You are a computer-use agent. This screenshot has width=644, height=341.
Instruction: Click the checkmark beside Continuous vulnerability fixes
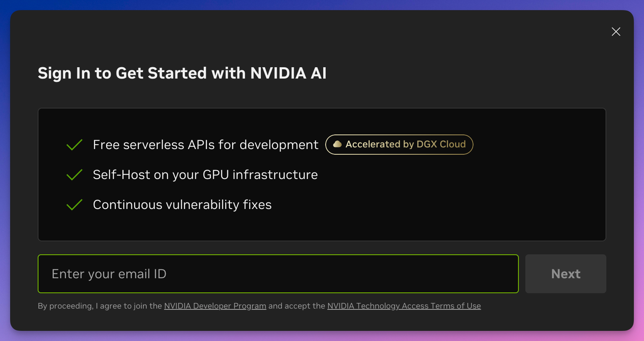(x=75, y=205)
